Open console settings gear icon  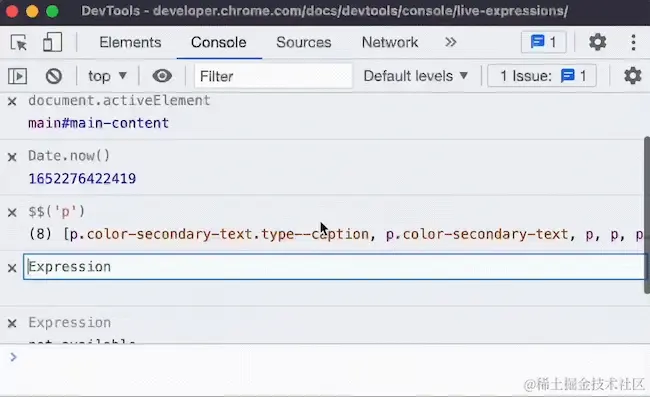[633, 76]
